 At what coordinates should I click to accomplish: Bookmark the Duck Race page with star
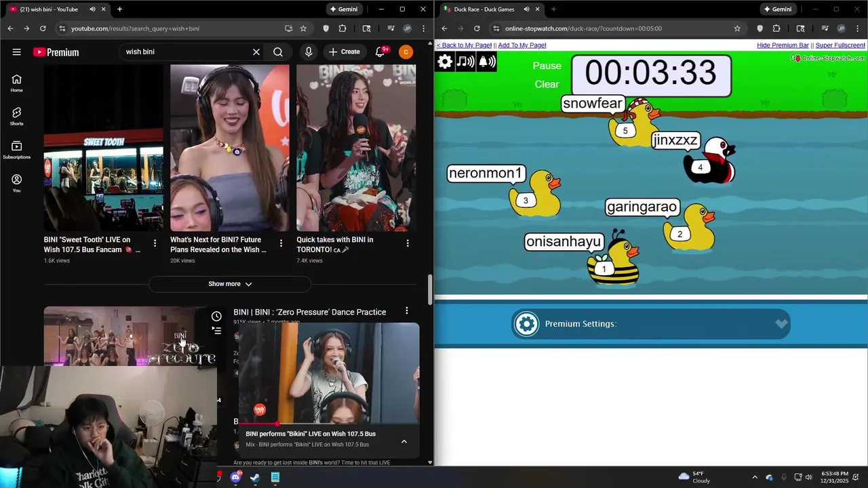[737, 28]
